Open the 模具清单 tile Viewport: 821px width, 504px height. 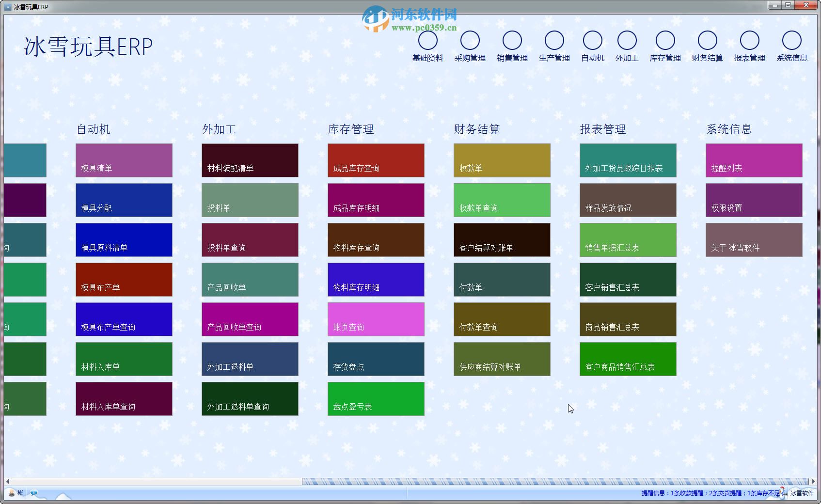point(124,160)
